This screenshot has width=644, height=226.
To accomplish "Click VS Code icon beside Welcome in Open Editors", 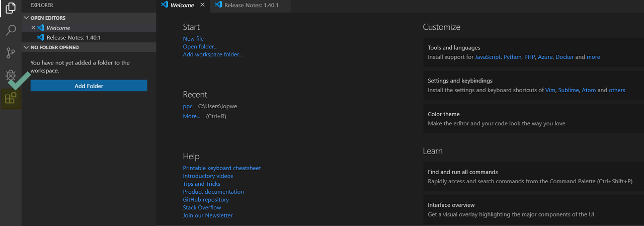I will pos(41,28).
